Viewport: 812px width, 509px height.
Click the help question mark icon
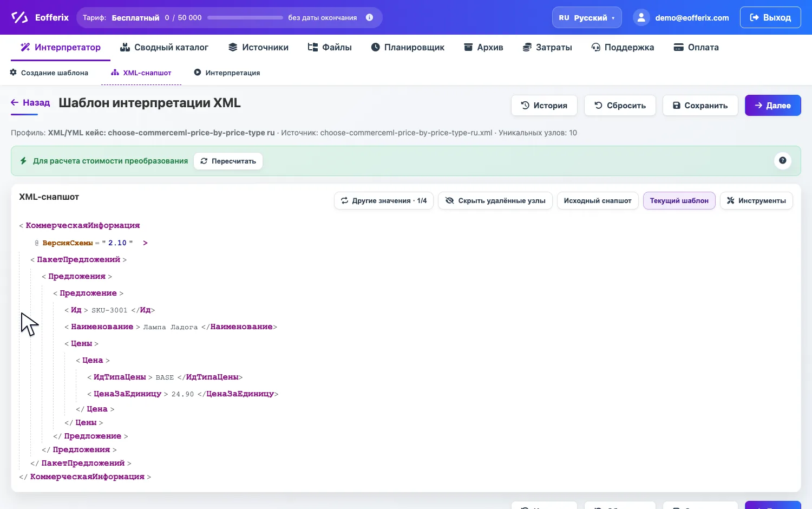tap(783, 160)
